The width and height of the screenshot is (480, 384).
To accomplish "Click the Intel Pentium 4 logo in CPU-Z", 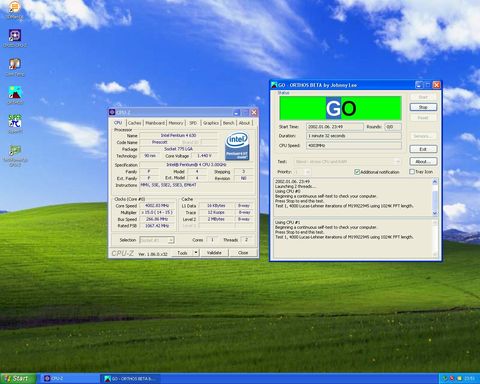I will pos(237,146).
